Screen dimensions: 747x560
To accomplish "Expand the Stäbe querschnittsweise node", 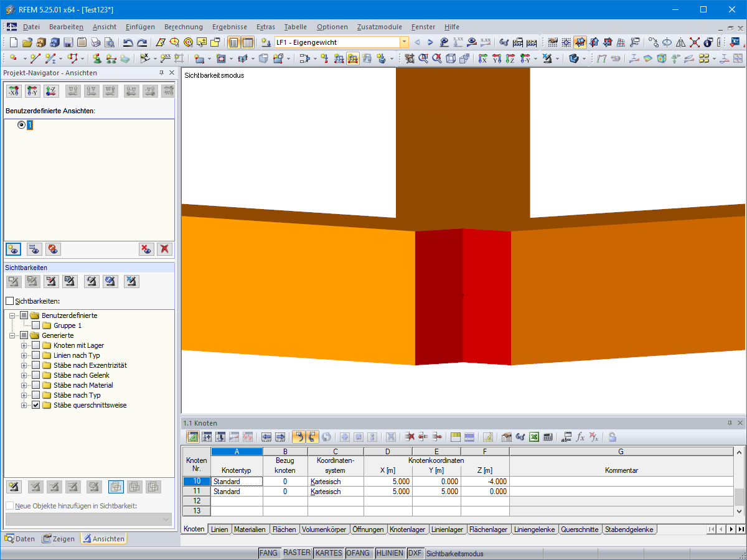I will point(24,405).
